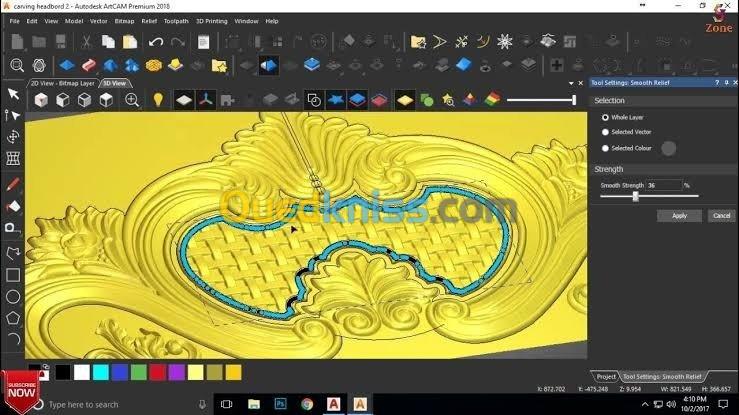
Task: Toggle the light bulb lighting icon
Action: [158, 100]
